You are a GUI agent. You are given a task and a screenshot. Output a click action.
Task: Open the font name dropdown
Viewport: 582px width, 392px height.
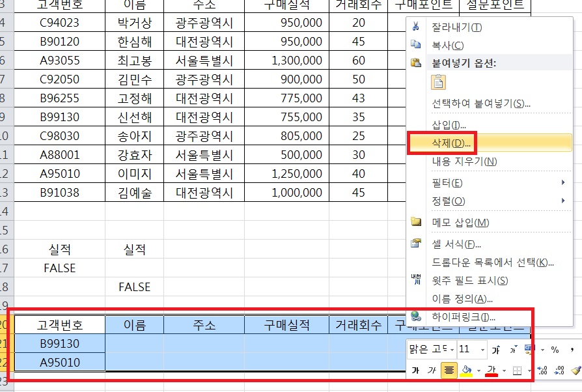pos(450,350)
